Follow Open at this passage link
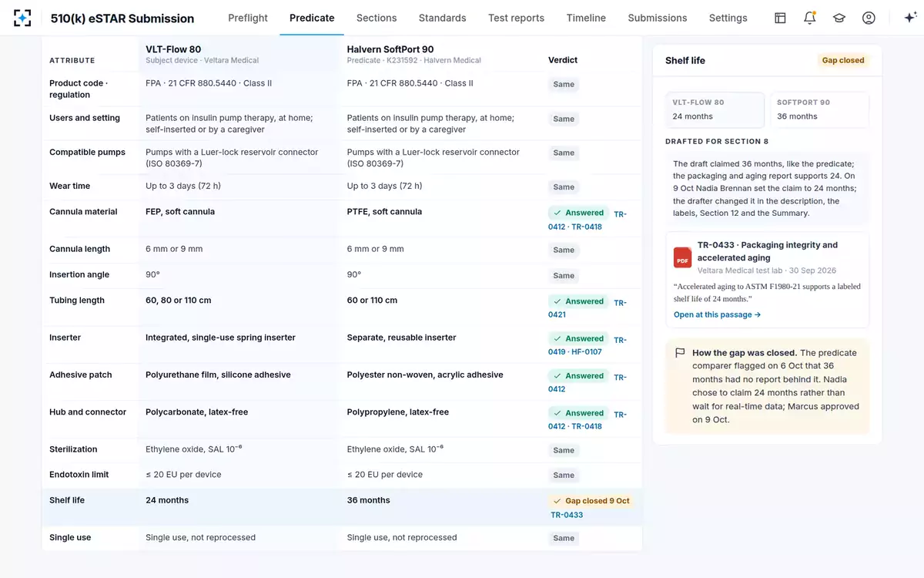 point(717,314)
